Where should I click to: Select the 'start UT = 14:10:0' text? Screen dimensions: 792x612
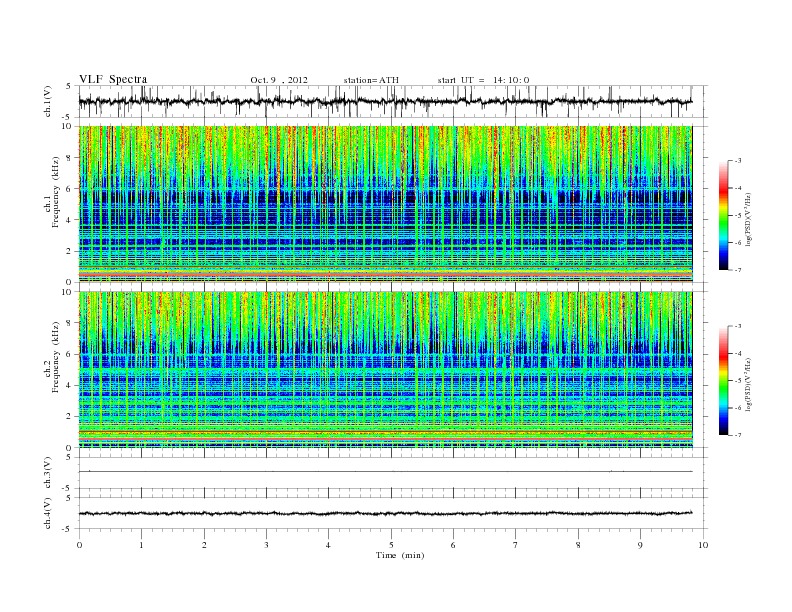pyautogui.click(x=483, y=80)
